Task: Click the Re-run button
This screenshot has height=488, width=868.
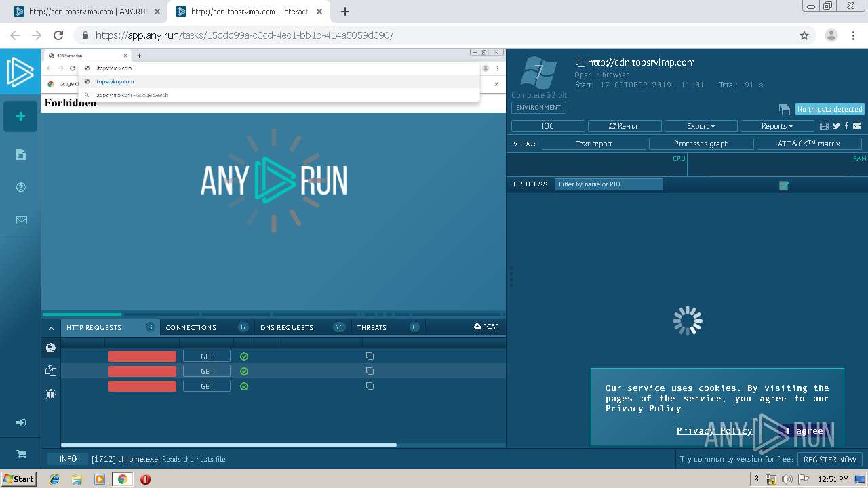Action: 625,126
